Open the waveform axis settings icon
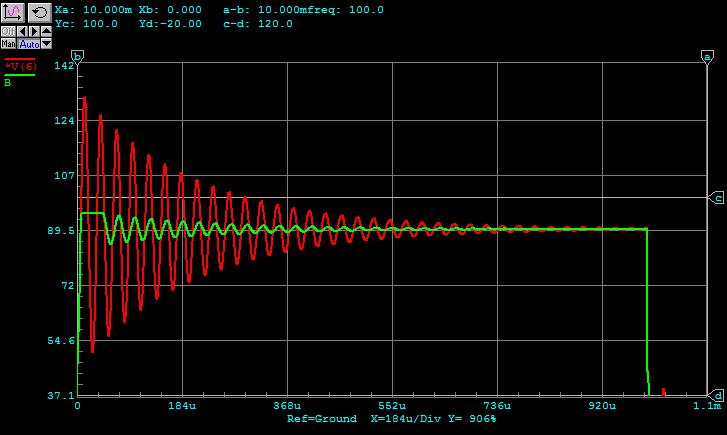727x435 pixels. coord(13,12)
